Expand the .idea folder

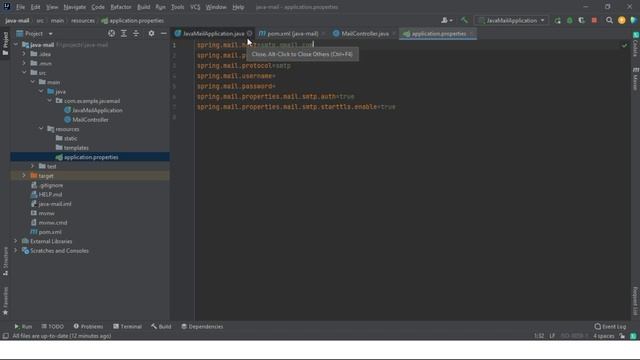[24, 54]
